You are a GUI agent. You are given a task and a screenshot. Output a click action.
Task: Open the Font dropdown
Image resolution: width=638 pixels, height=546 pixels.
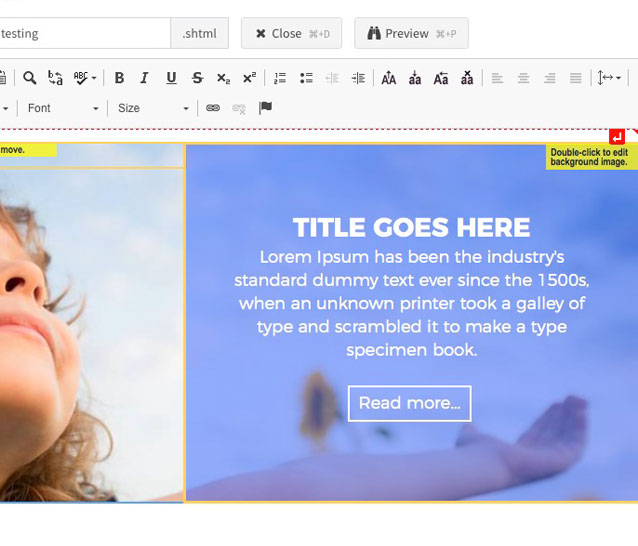point(63,108)
